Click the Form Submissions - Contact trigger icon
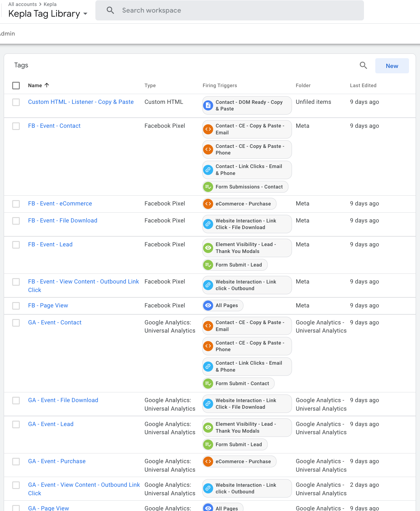This screenshot has width=420, height=511. pos(208,187)
